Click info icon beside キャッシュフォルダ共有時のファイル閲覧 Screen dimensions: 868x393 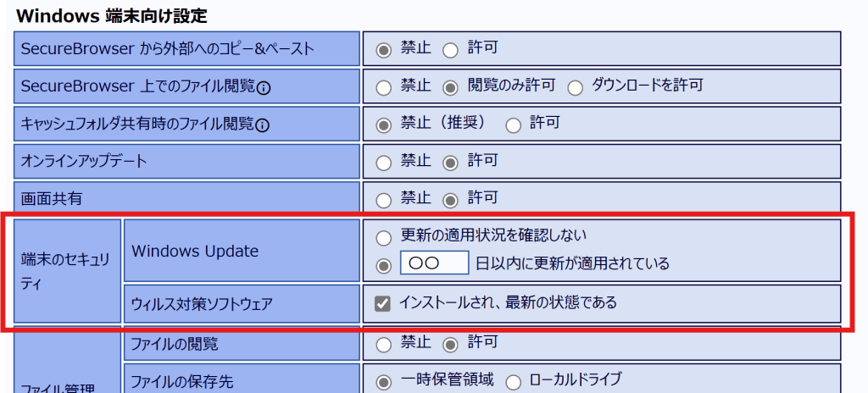click(262, 125)
